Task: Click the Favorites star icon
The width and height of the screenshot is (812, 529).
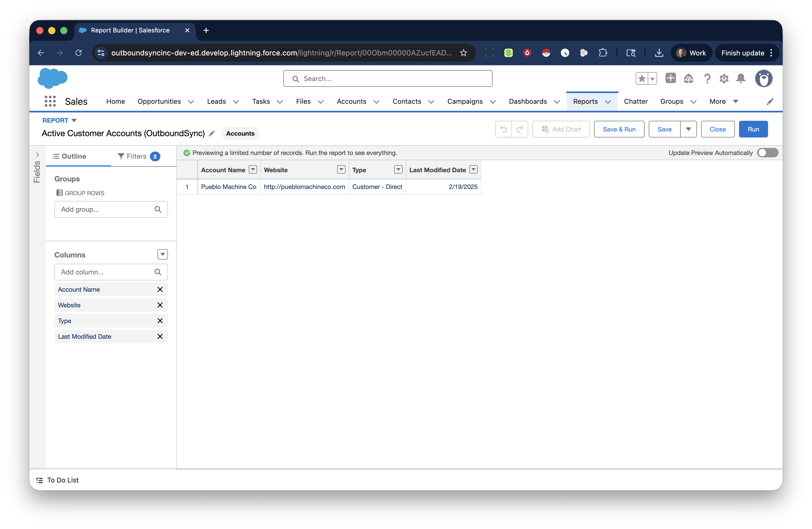Action: click(642, 79)
